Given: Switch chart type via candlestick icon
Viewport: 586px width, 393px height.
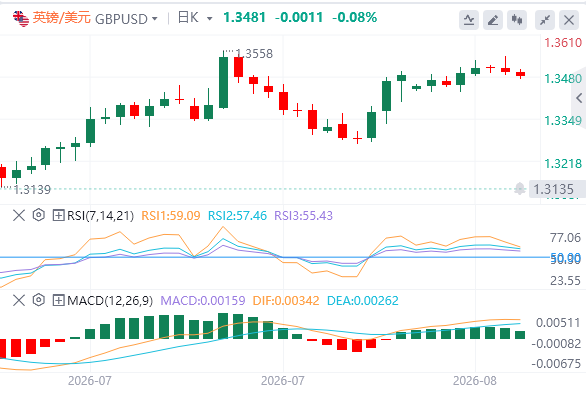Looking at the screenshot, I should tap(517, 20).
